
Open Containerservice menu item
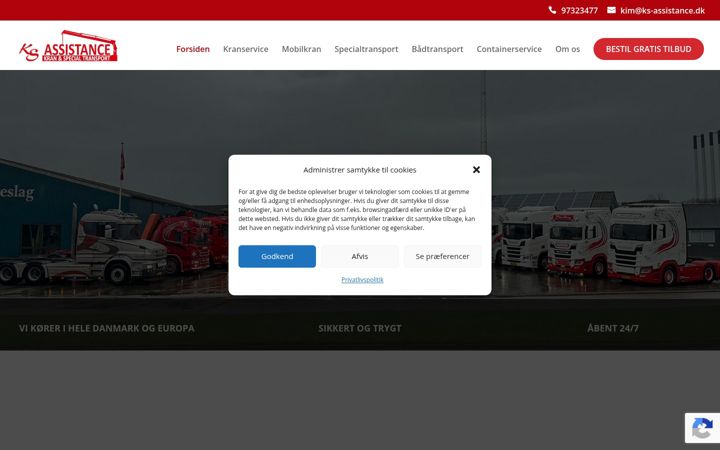509,49
